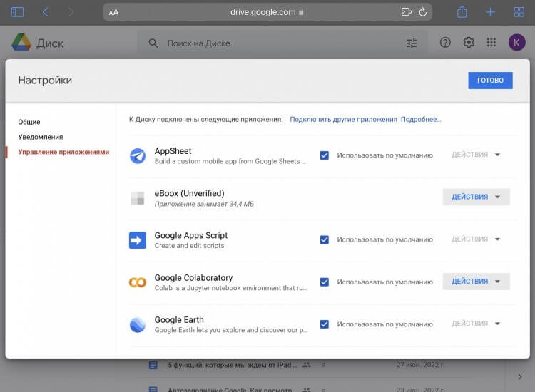Viewport: 535px width, 392px height.
Task: Open the Действия dropdown for AppSheet
Action: [x=476, y=155]
